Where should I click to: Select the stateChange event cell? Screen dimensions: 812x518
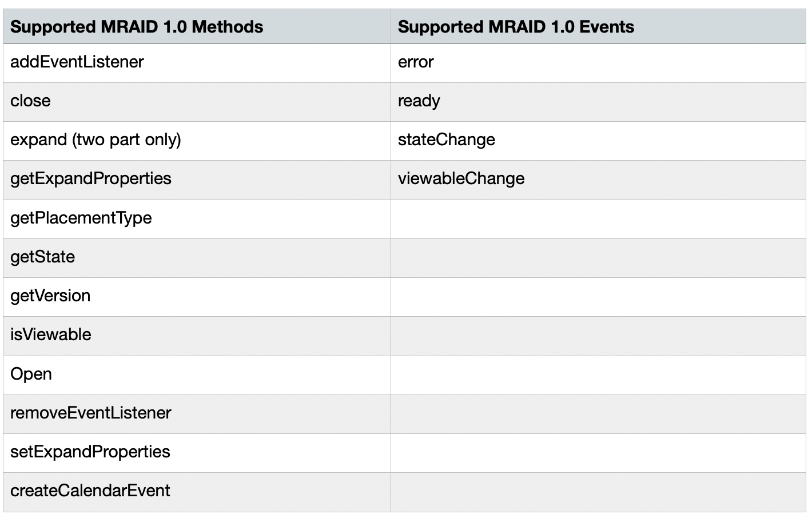click(447, 140)
